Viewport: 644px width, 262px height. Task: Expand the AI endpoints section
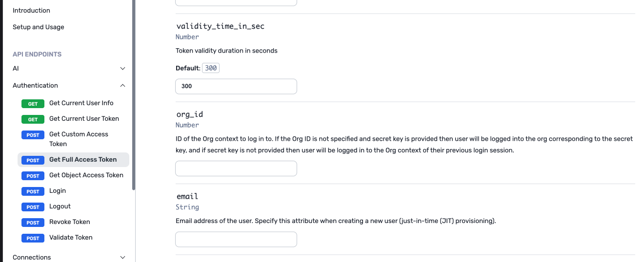[122, 69]
